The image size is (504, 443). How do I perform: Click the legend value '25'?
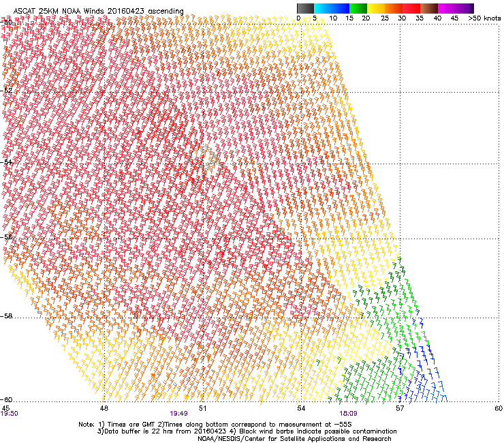pyautogui.click(x=385, y=18)
